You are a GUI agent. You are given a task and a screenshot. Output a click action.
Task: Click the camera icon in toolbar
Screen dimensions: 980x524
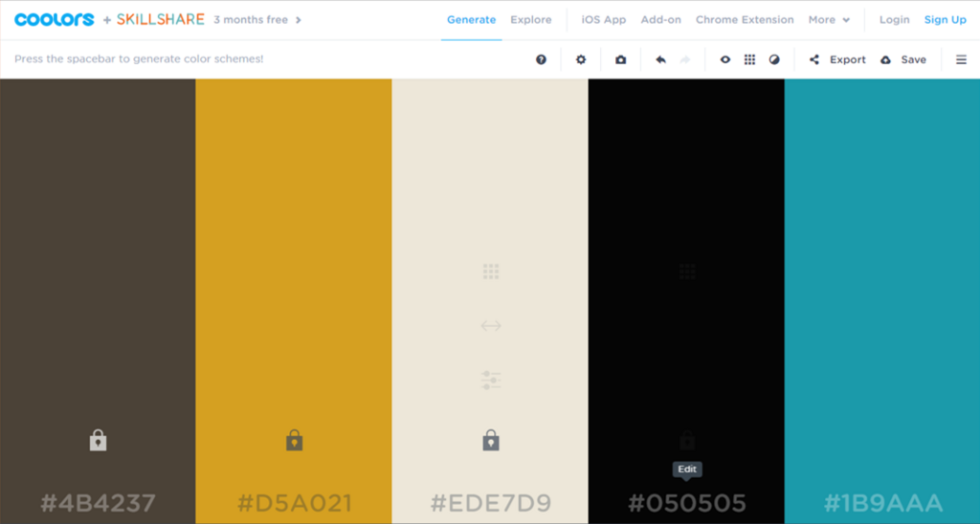[x=620, y=59]
